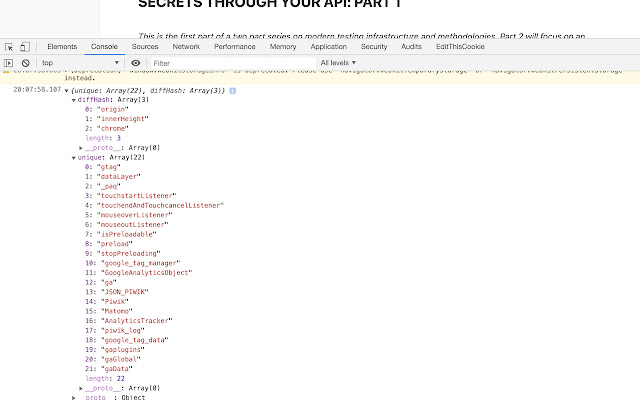Toggle the device toolbar icon
The image size is (640, 400).
(x=24, y=47)
